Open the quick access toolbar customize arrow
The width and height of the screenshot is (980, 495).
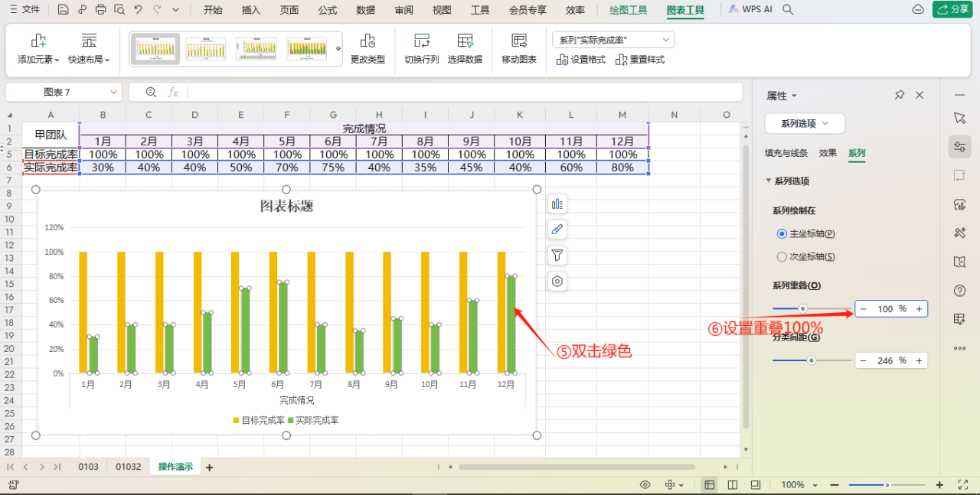point(176,10)
